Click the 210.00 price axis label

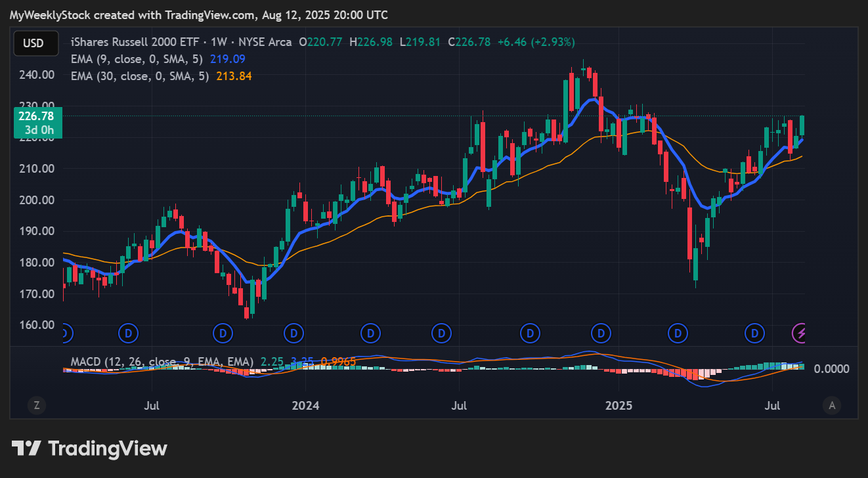[36, 169]
